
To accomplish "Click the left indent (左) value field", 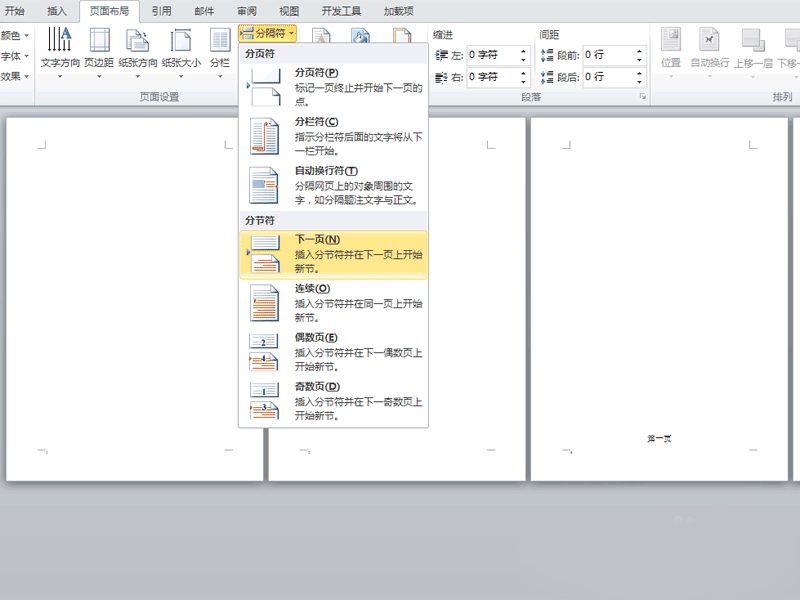I will [492, 55].
